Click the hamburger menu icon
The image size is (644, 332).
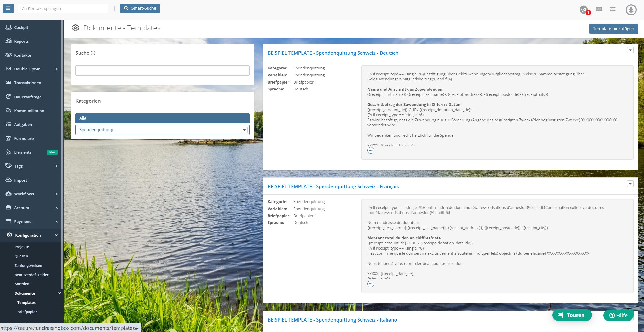click(x=8, y=8)
